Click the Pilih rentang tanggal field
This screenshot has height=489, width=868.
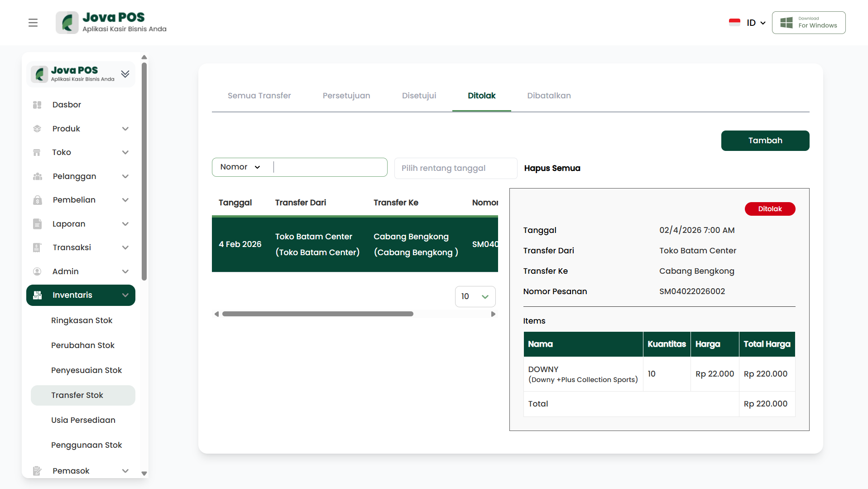click(456, 168)
